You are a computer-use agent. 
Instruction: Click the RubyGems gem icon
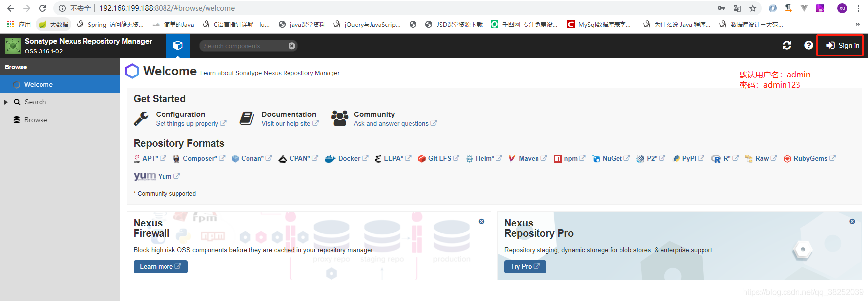coord(787,159)
